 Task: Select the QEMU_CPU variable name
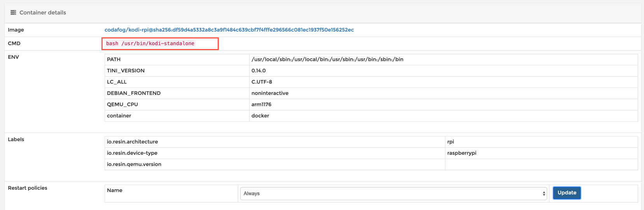click(122, 105)
